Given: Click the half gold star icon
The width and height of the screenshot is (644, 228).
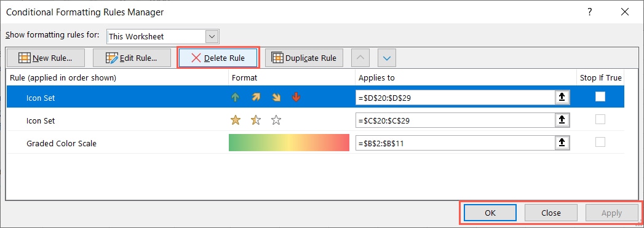Looking at the screenshot, I should point(256,120).
